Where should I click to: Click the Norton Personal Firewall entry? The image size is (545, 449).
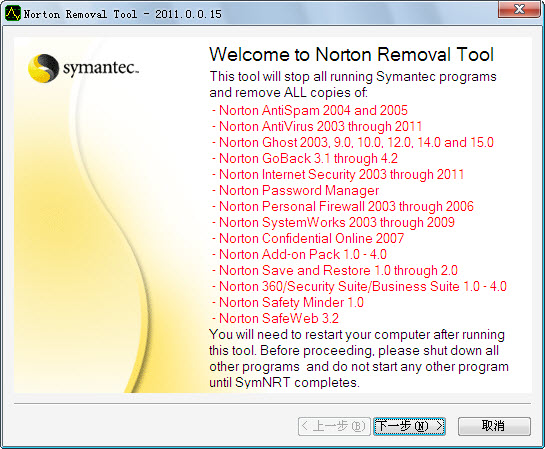click(x=343, y=206)
